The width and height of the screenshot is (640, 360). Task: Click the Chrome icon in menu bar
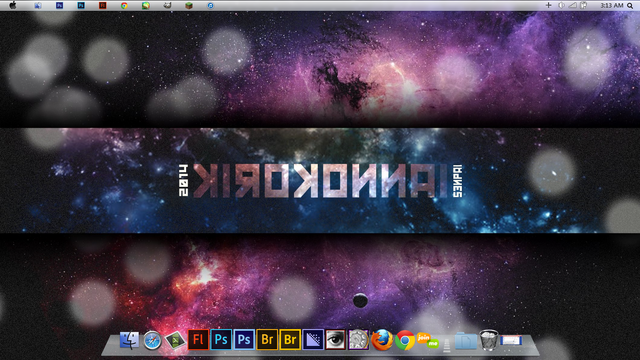(x=124, y=5)
